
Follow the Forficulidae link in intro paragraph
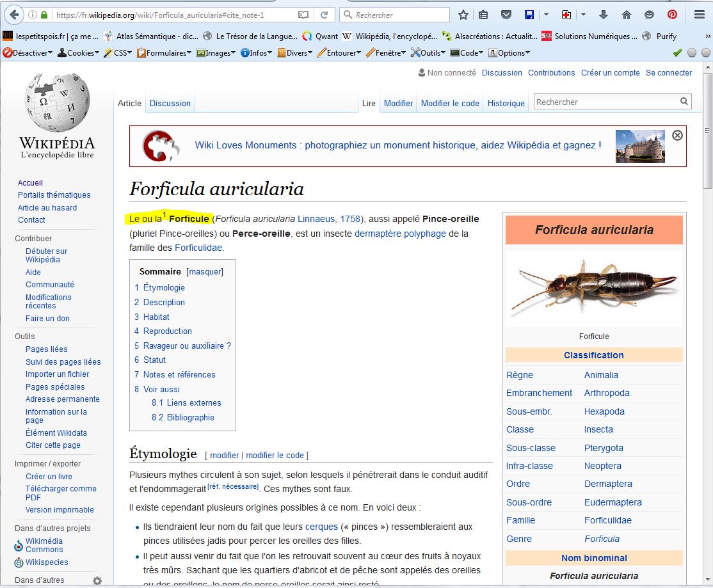198,248
